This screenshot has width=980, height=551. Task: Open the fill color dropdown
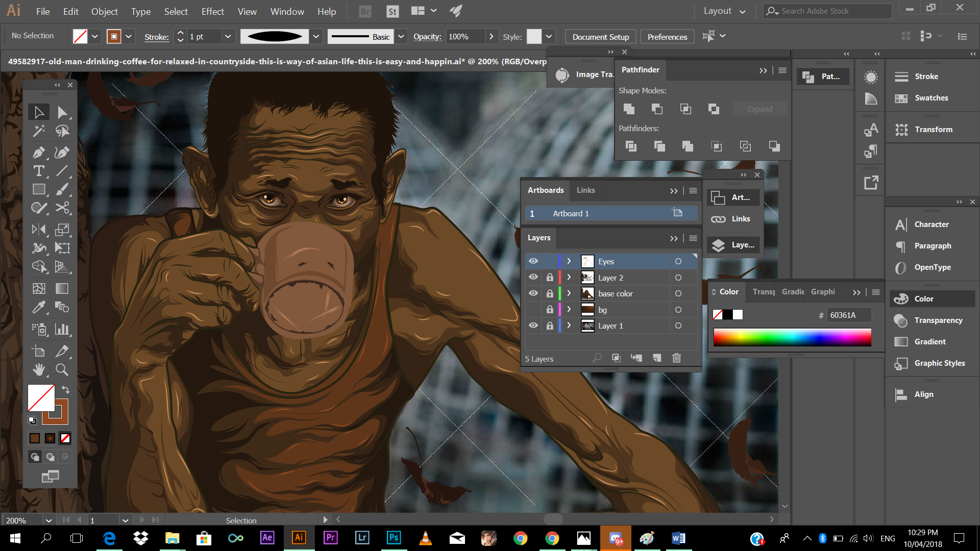click(95, 36)
